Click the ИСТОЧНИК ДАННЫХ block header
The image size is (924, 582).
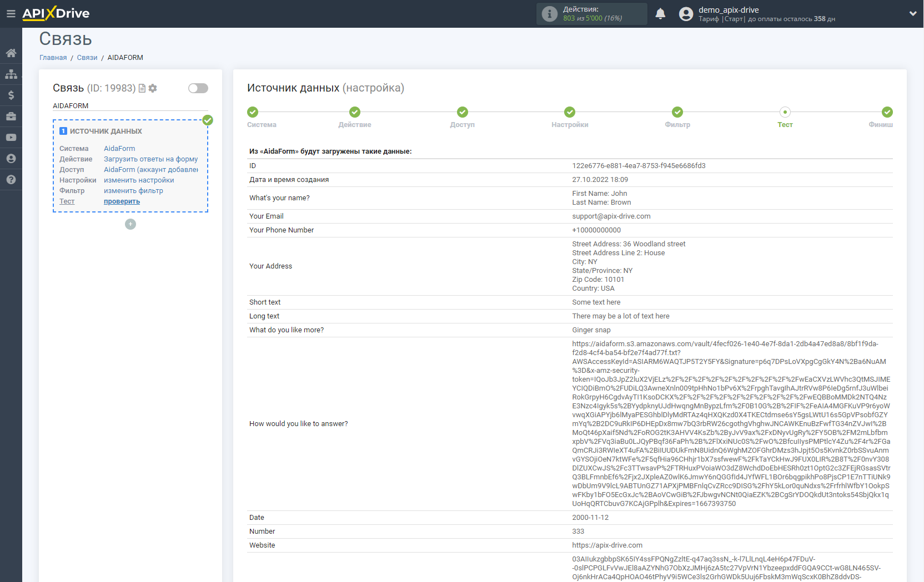pyautogui.click(x=106, y=131)
